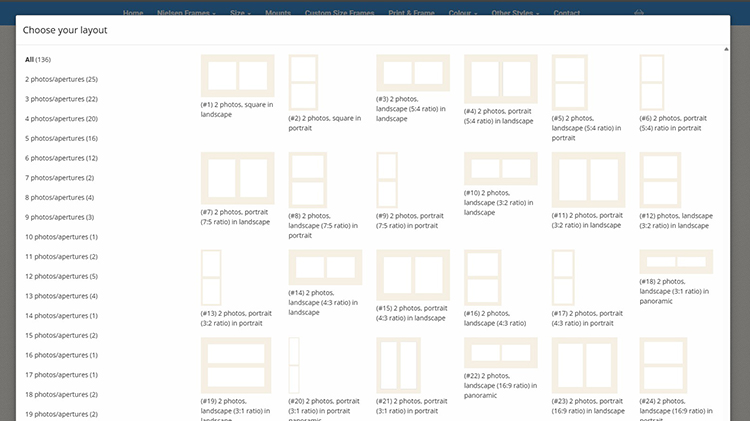Pick layout #12 landscape 3:2 in portrait
This screenshot has width=750, height=421.
coord(660,180)
